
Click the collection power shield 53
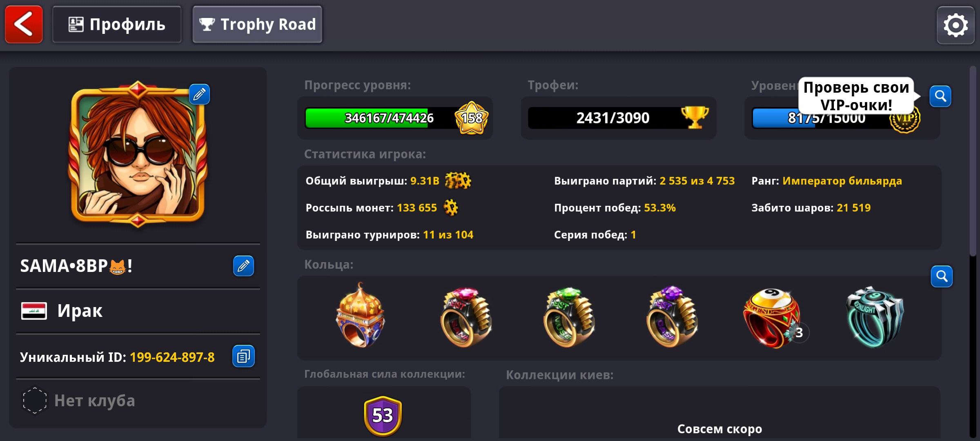383,415
